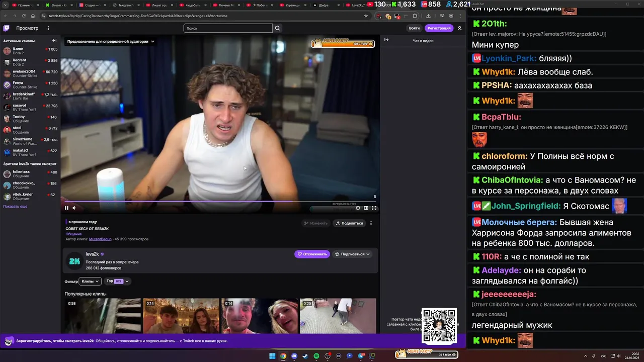Open clip options three-dot menu
The image size is (644, 362).
coord(371,223)
